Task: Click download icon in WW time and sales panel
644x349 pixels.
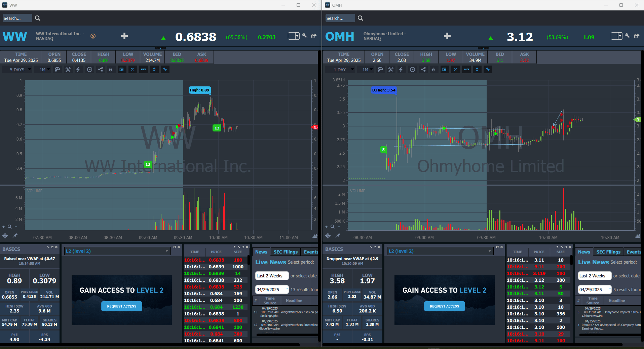Action: pos(235,247)
